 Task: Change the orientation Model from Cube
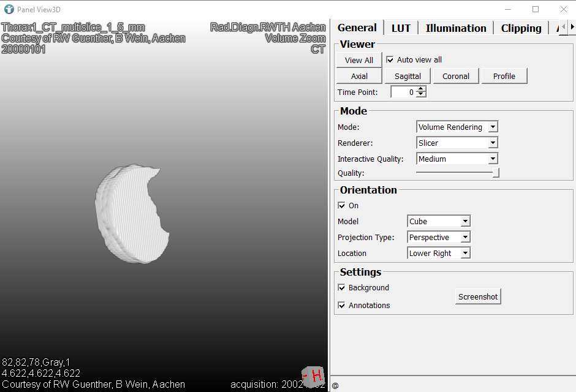439,222
